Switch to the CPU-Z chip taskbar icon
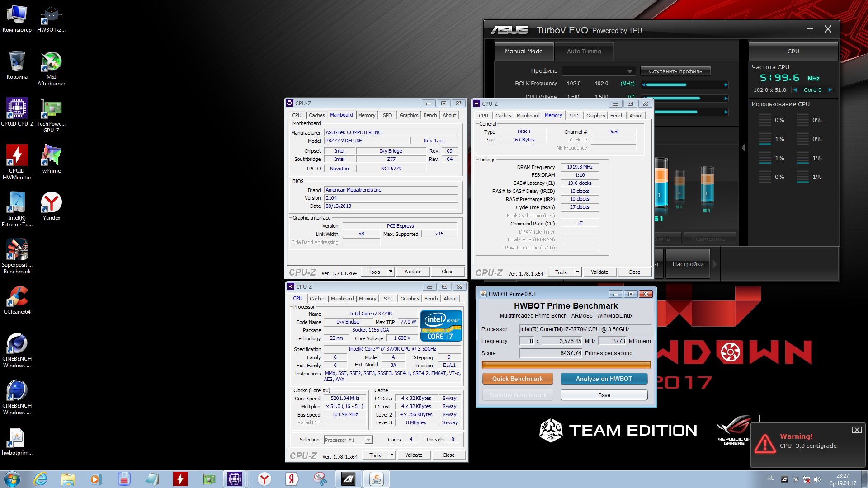 [235, 479]
